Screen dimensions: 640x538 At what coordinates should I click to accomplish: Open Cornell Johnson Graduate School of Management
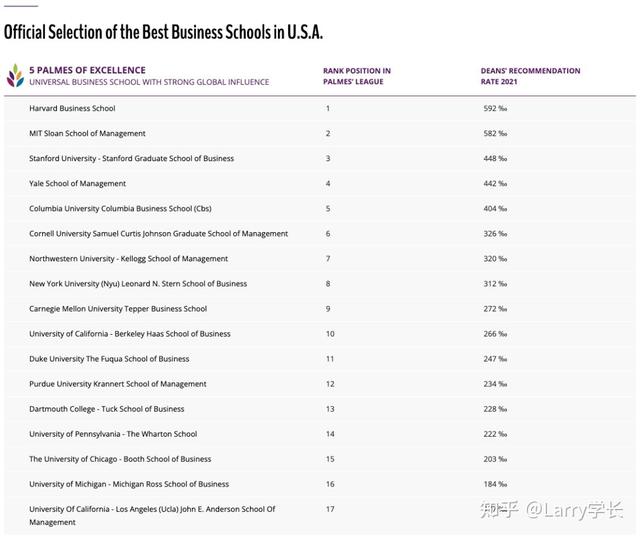[158, 233]
